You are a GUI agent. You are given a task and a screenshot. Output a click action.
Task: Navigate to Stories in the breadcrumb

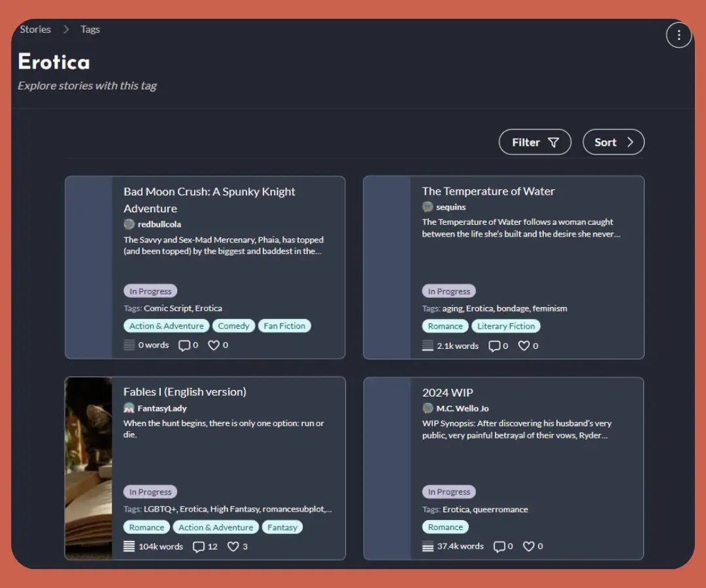tap(35, 29)
